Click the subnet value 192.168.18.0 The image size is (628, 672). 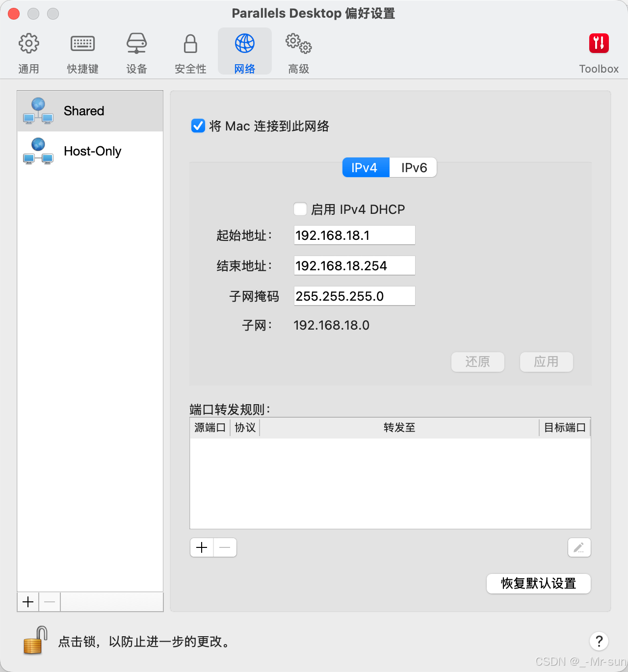pos(332,325)
